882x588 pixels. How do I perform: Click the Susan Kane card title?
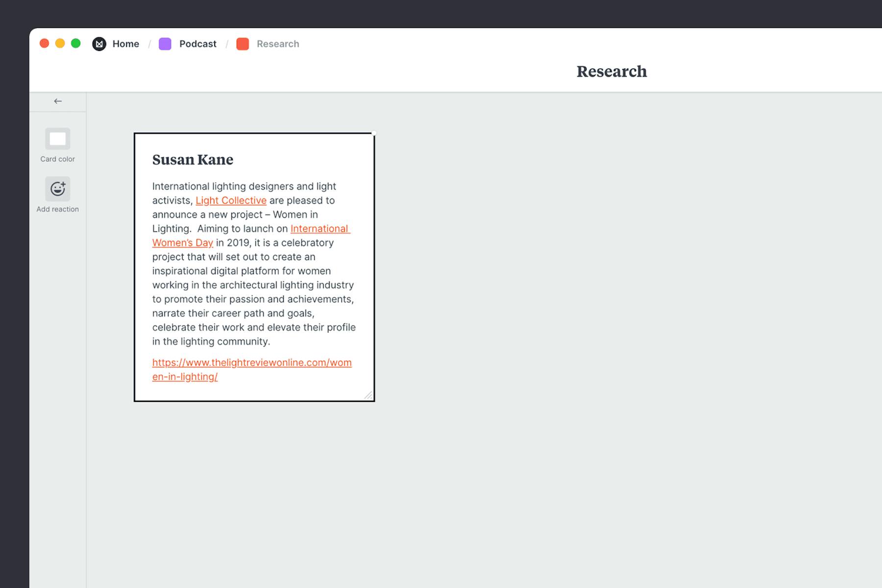[x=193, y=160]
